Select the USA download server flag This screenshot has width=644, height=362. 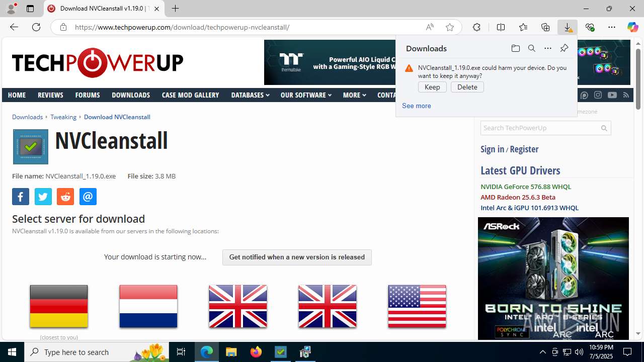click(x=417, y=306)
